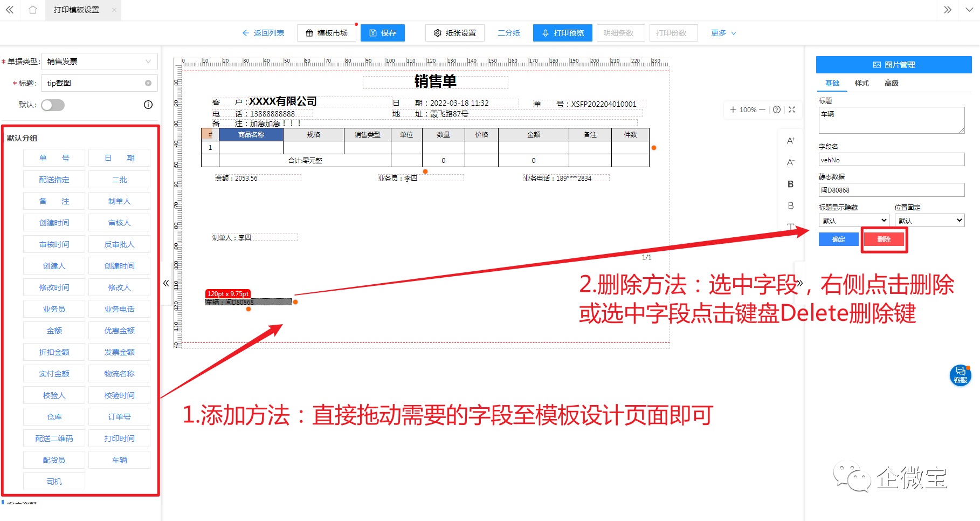The image size is (980, 521).
Task: Switch to the 高级 tab
Action: tap(892, 83)
